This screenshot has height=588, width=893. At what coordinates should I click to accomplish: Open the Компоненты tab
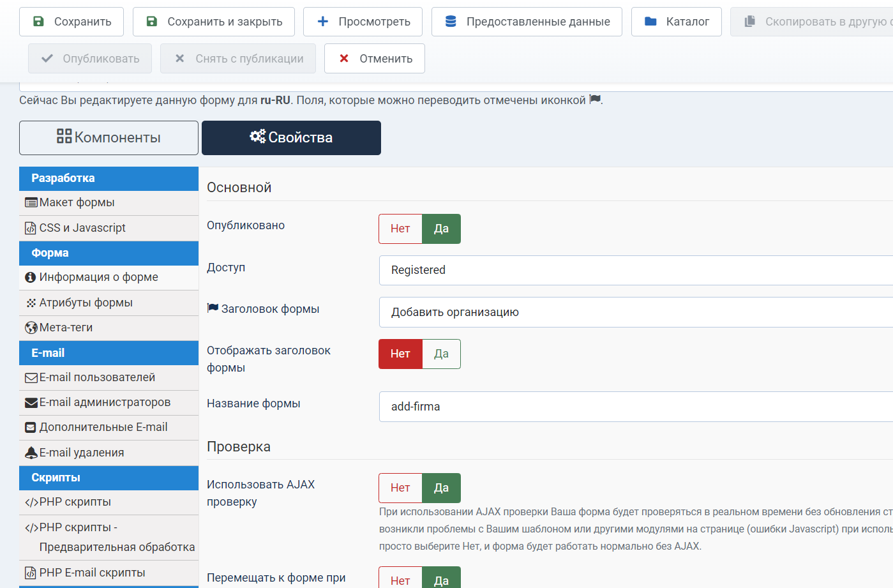[x=109, y=138]
